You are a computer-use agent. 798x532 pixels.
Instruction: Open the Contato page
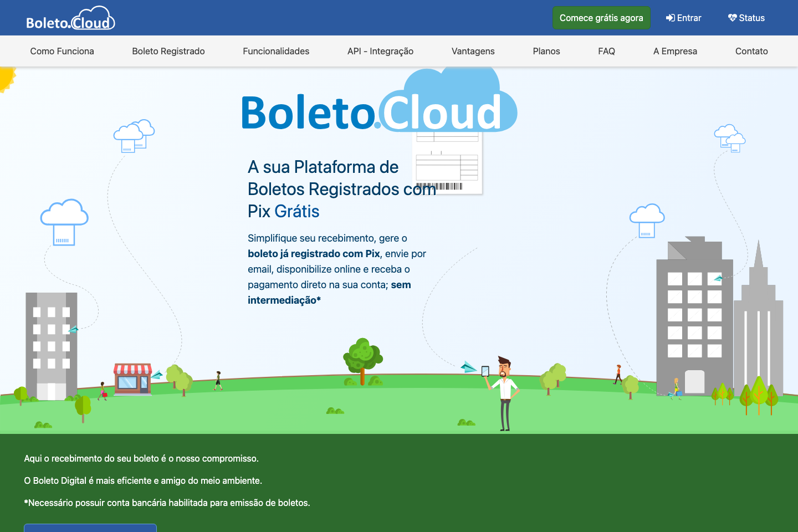click(x=751, y=51)
